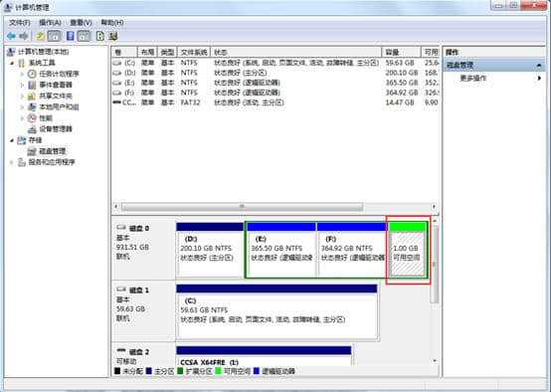
Task: Expand the 共享文件夹 tree node
Action: click(22, 96)
